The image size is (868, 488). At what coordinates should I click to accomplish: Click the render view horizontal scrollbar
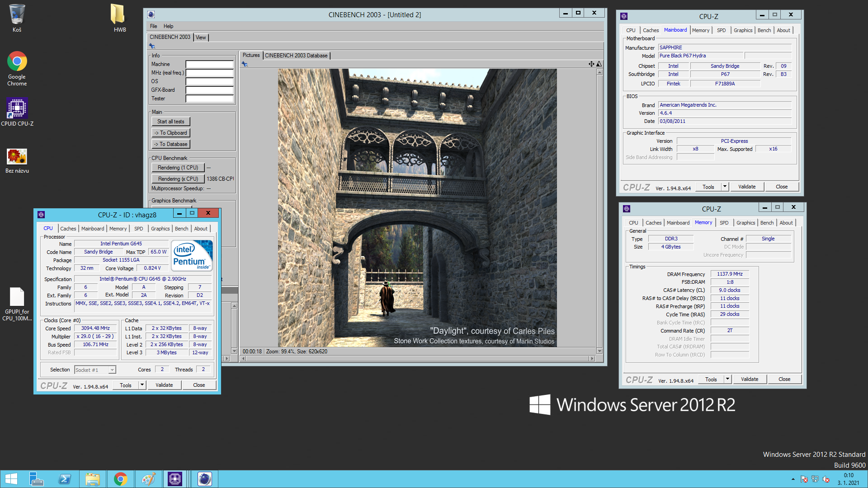point(417,358)
